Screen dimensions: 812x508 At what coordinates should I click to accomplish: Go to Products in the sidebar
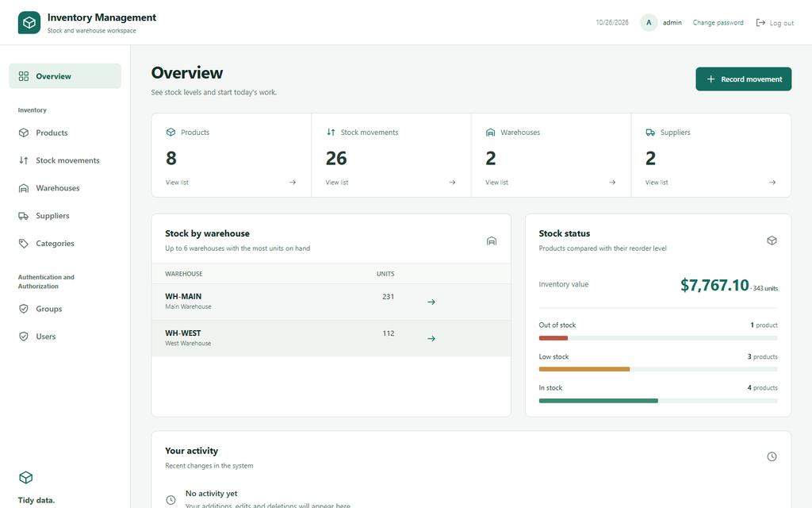pos(65,133)
